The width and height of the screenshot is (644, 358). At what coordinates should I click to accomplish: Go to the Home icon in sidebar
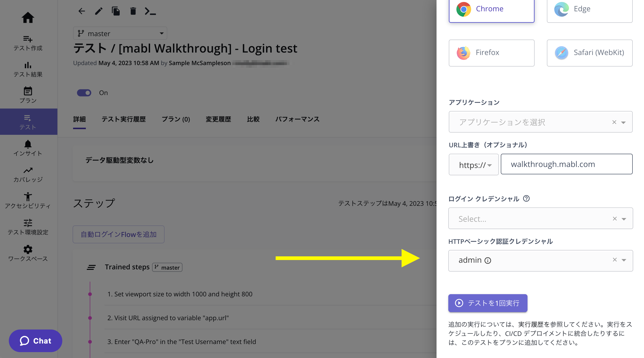28,17
